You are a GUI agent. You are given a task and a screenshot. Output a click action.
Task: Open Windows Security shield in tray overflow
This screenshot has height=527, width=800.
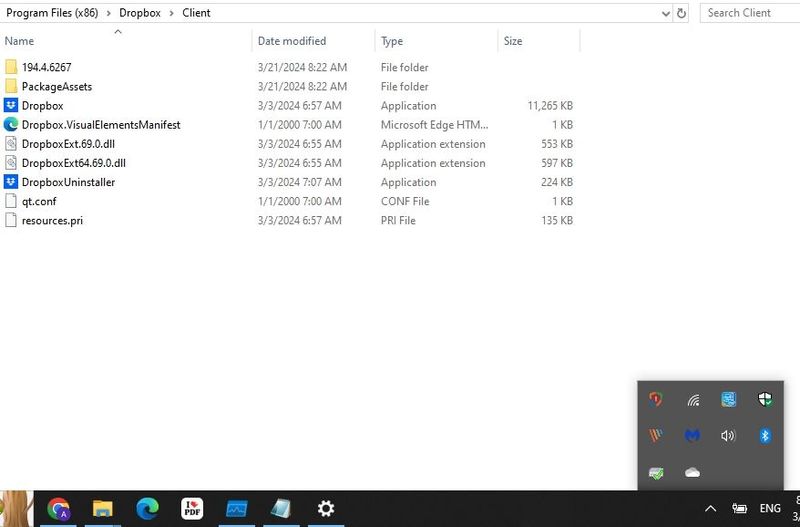tap(765, 399)
